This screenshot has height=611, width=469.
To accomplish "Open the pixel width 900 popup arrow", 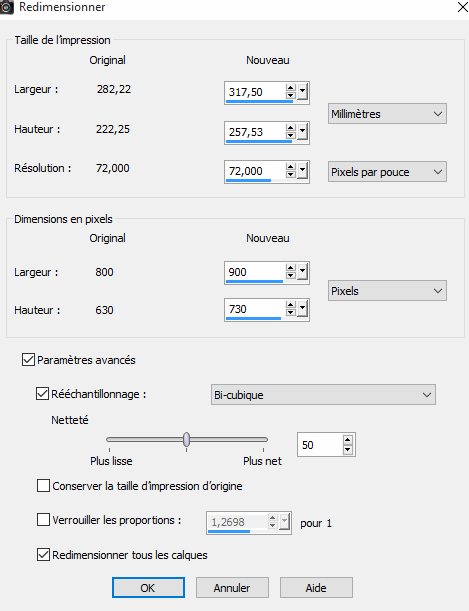I will 302,272.
